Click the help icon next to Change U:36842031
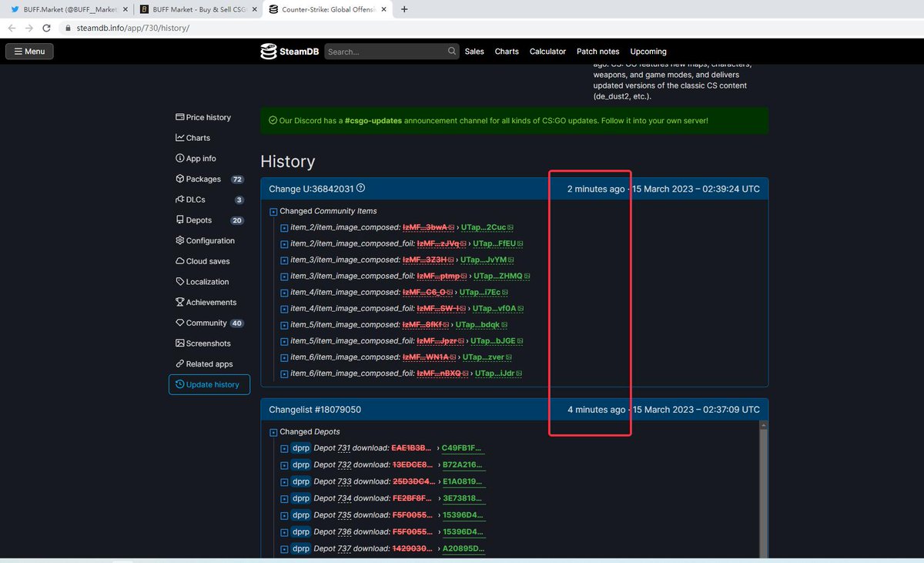The width and height of the screenshot is (924, 563). pos(360,188)
